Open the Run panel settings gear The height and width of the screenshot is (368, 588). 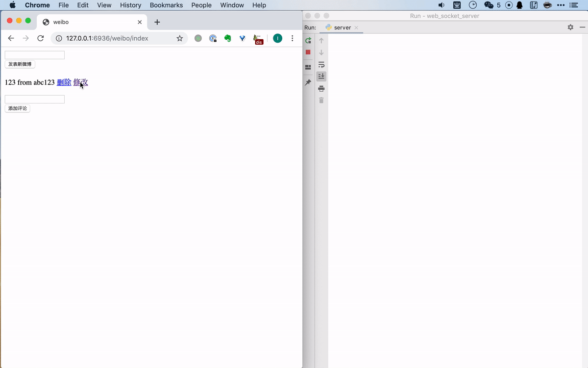(570, 27)
